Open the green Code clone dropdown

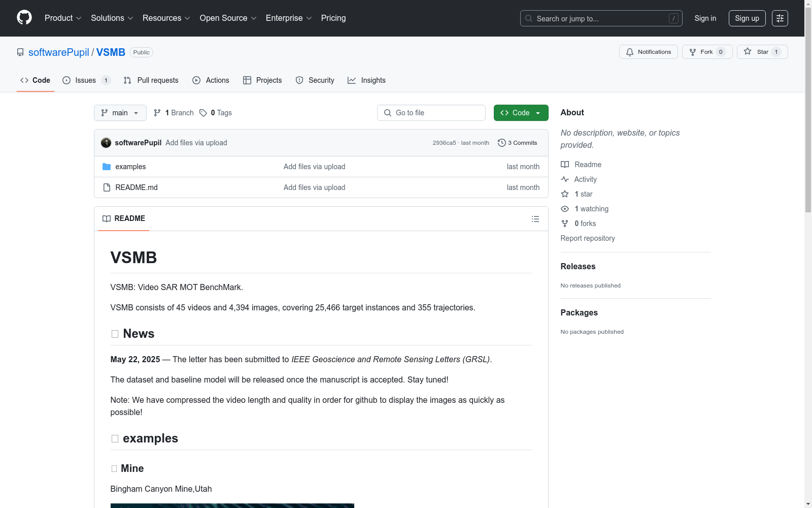(x=521, y=113)
